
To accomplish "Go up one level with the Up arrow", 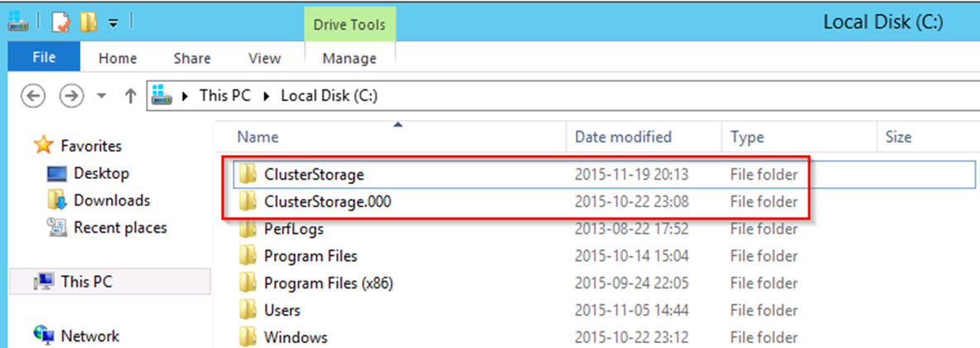I will [x=130, y=96].
